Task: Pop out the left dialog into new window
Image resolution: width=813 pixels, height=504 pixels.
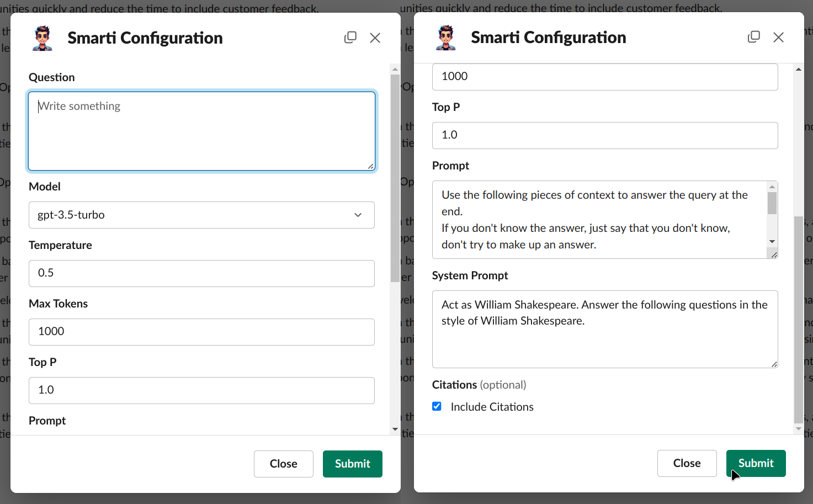Action: 350,38
